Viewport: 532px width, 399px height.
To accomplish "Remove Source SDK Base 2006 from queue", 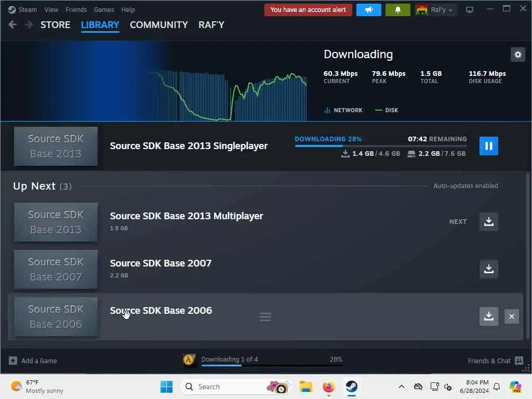I will pyautogui.click(x=512, y=316).
